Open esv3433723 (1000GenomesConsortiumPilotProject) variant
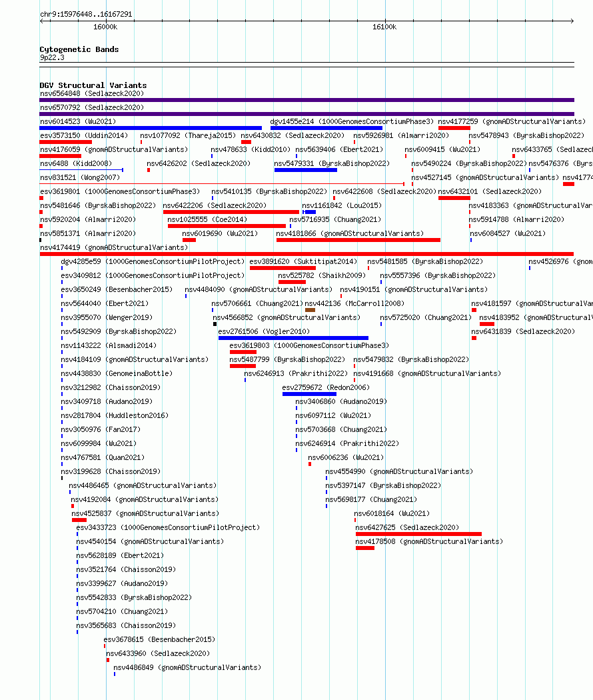 point(77,534)
